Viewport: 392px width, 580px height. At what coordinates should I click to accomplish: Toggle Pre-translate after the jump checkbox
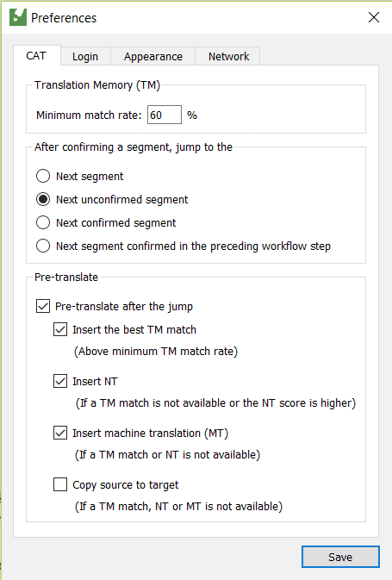click(x=43, y=306)
